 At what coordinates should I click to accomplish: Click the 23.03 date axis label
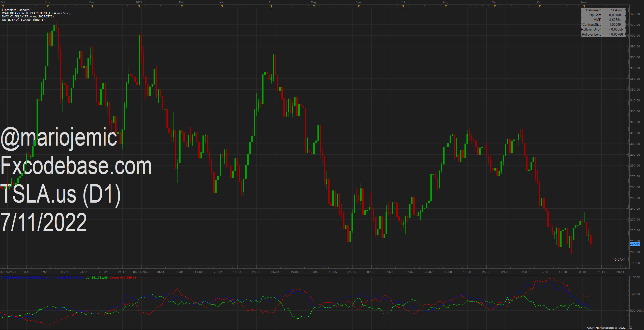pyautogui.click(x=256, y=272)
